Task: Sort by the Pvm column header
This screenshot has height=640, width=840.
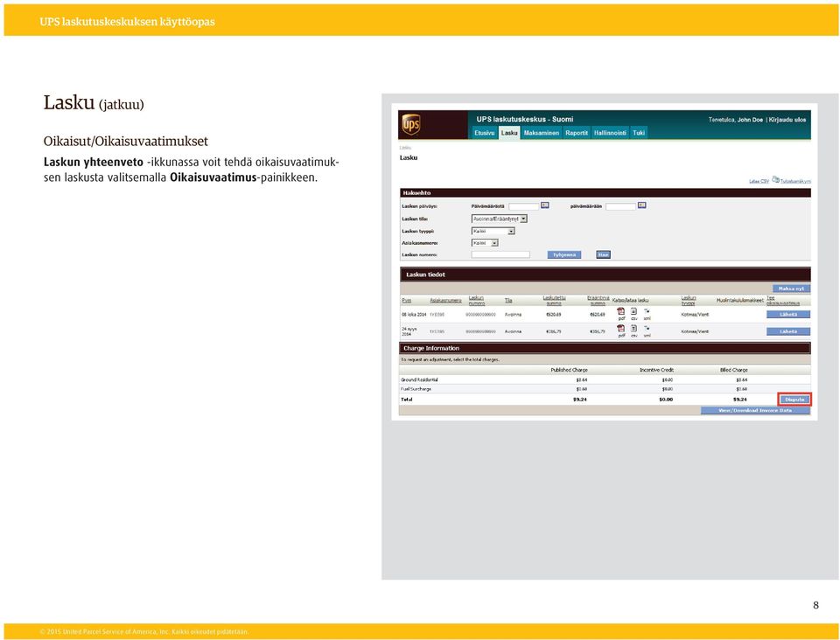Action: (407, 301)
